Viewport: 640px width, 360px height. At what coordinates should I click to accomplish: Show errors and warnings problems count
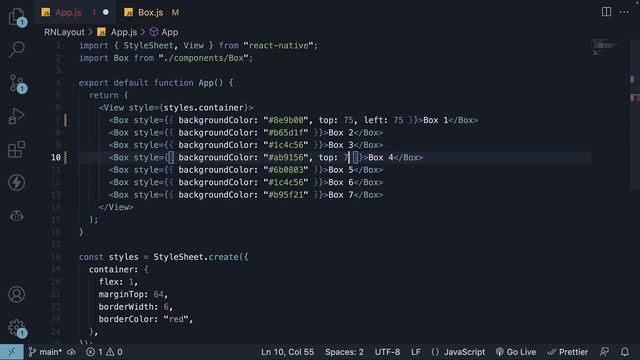pyautogui.click(x=104, y=352)
